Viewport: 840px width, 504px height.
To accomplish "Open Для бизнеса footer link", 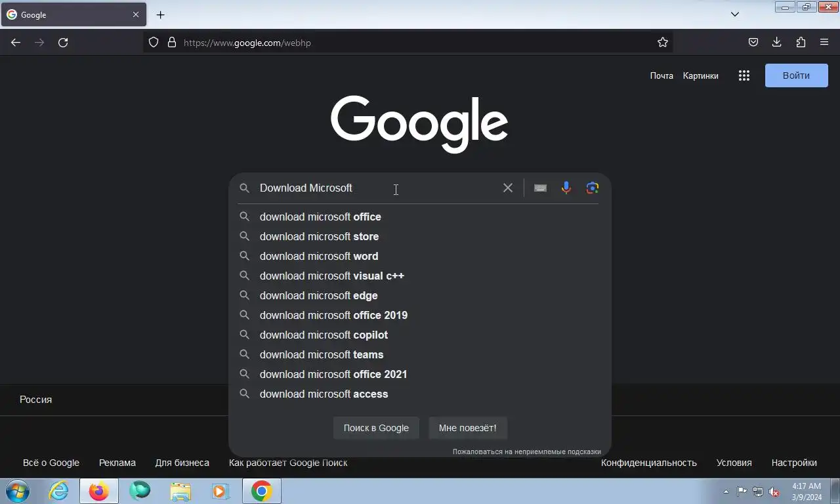I will 182,463.
